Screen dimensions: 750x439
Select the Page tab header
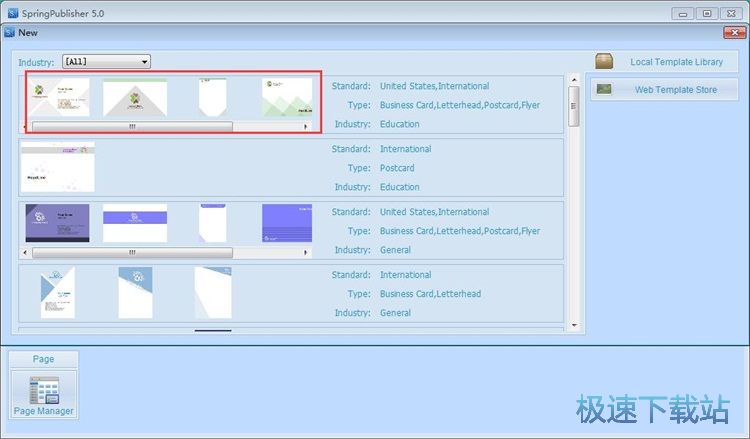tap(44, 359)
